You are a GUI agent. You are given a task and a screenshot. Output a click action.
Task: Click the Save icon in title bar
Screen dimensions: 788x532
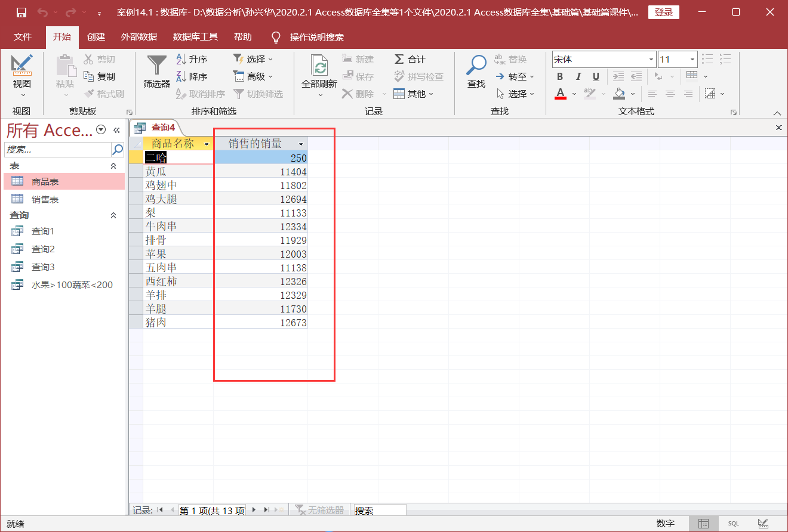[x=21, y=12]
